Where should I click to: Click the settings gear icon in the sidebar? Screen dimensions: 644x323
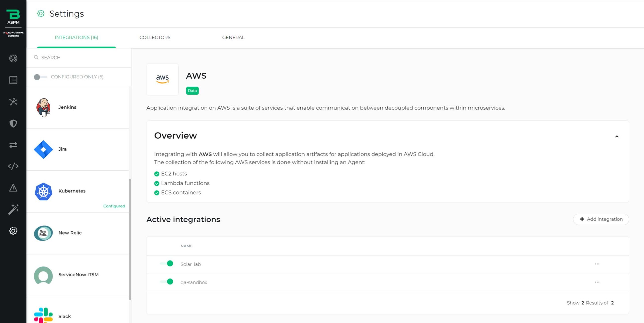(13, 231)
